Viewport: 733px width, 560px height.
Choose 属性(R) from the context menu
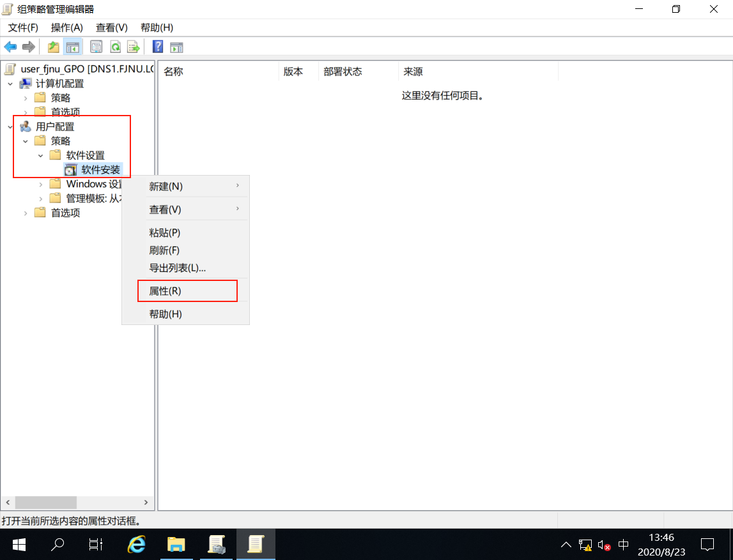[185, 291]
